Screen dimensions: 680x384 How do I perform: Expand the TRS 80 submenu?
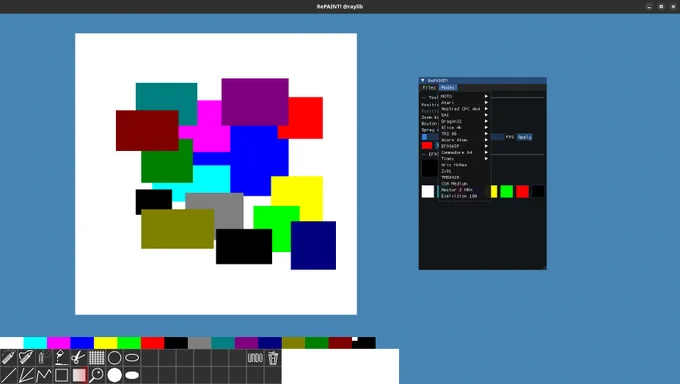(x=464, y=134)
